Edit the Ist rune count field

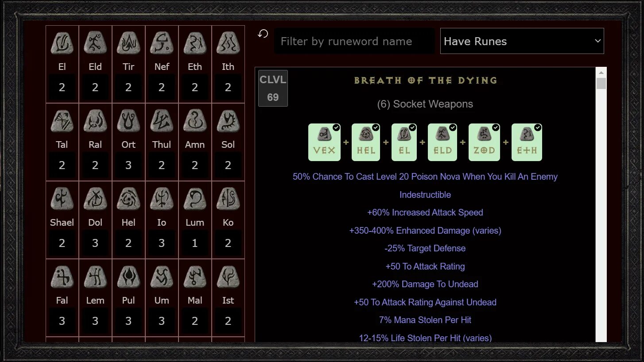point(228,321)
